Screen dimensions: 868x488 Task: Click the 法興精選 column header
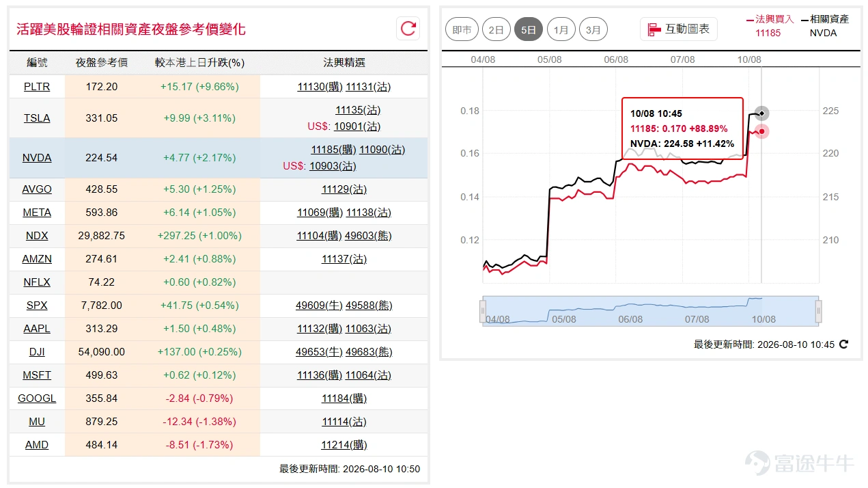[344, 63]
